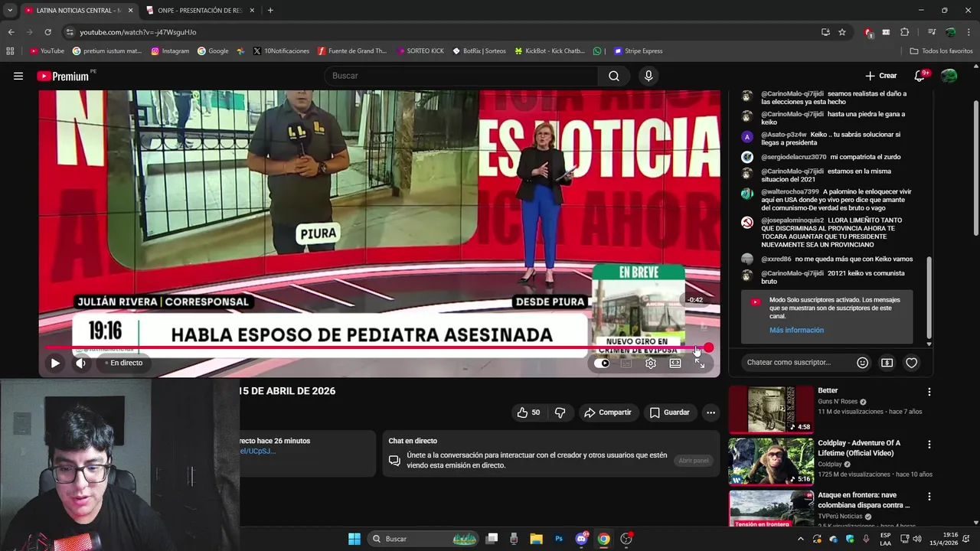Close the Latina Noticias Central tab
The width and height of the screenshot is (980, 551).
130,11
